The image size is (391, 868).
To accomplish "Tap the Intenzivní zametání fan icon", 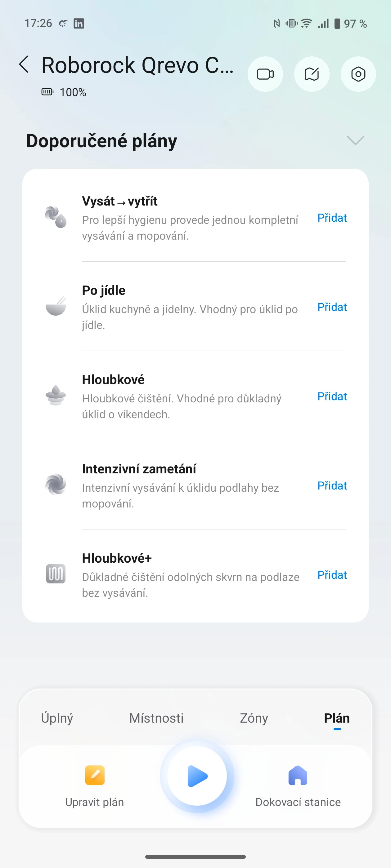I will [x=56, y=484].
